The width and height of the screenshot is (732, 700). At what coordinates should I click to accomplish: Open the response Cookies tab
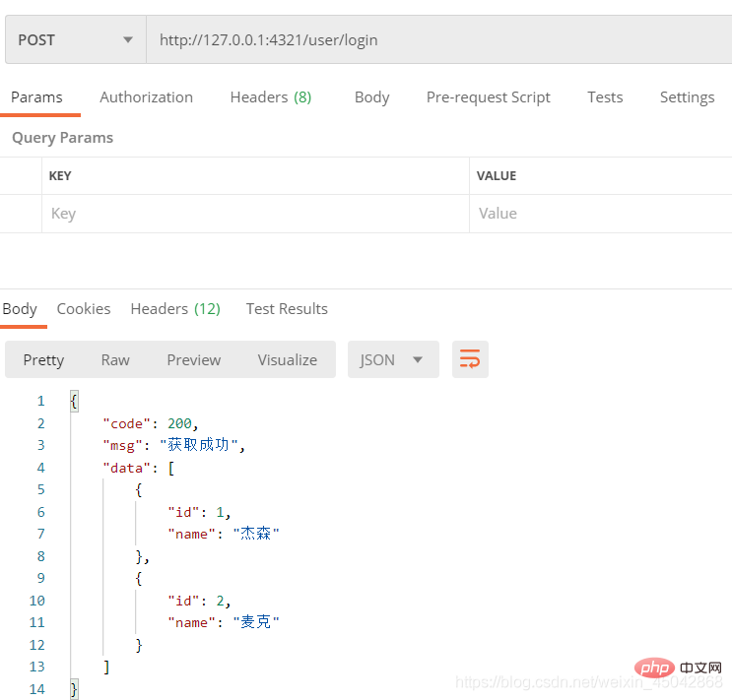[x=84, y=309]
